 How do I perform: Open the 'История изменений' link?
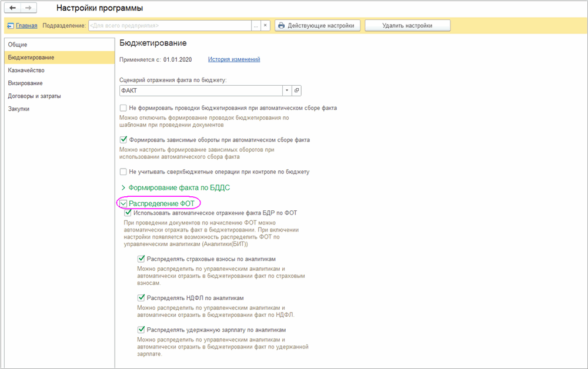[233, 59]
